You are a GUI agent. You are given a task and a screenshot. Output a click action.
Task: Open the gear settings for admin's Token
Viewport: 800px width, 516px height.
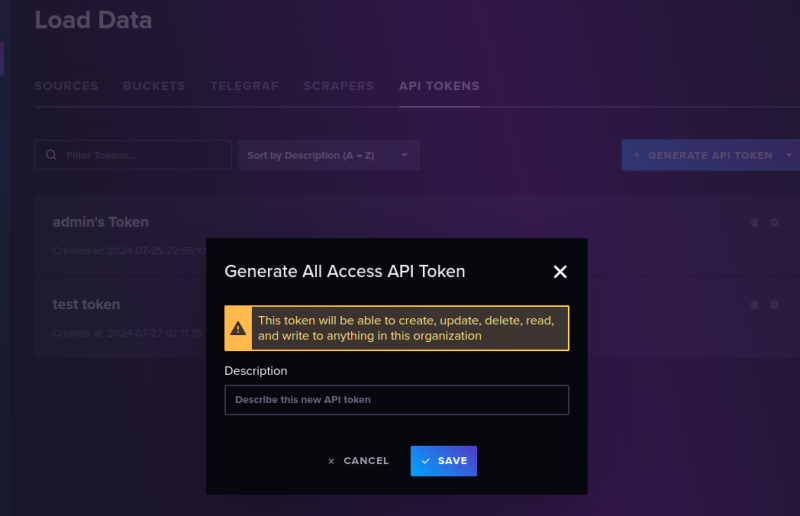tap(774, 222)
